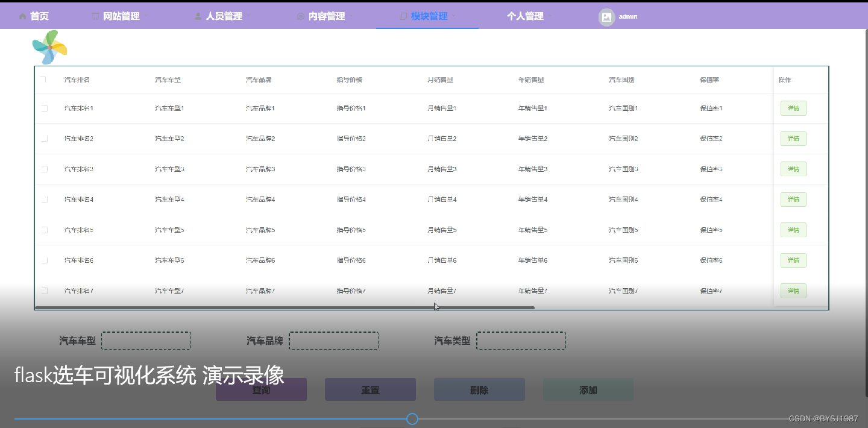Check the box for row 汽车排名2
Viewport: 868px width, 428px height.
(45, 139)
